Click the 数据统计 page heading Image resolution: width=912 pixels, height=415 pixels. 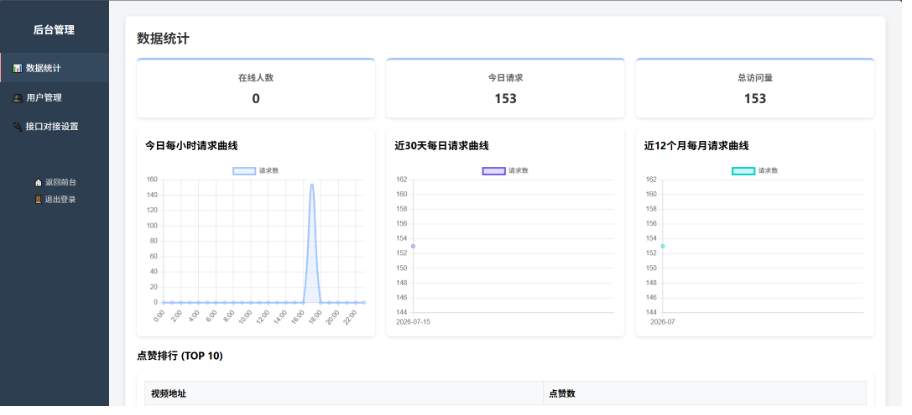click(163, 39)
